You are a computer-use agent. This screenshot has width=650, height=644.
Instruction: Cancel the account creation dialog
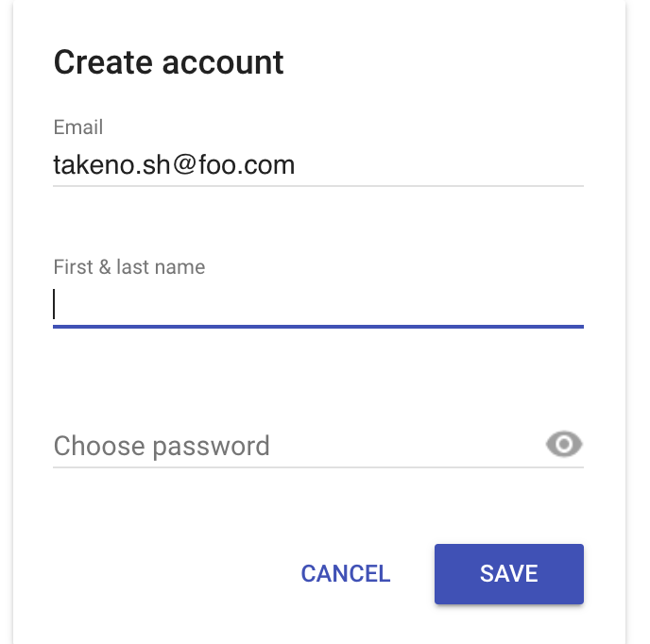click(x=346, y=573)
